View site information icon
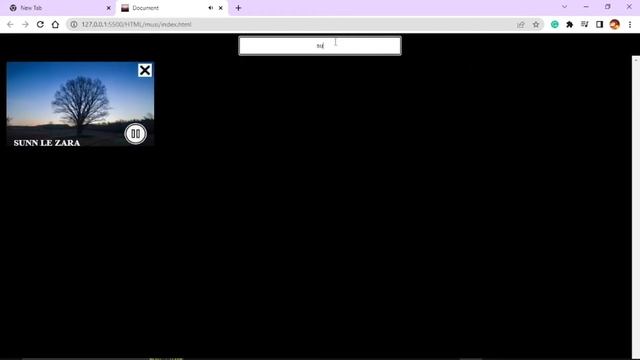The width and height of the screenshot is (640, 360). tap(74, 24)
